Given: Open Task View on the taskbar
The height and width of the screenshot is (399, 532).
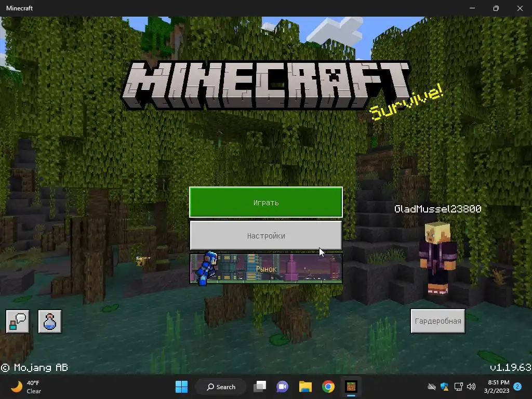Looking at the screenshot, I should 260,387.
